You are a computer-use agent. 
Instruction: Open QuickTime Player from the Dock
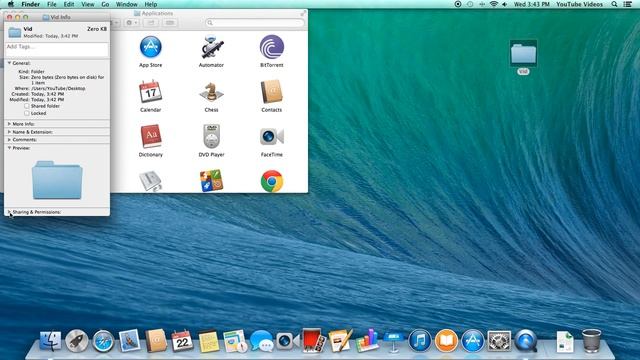[525, 341]
